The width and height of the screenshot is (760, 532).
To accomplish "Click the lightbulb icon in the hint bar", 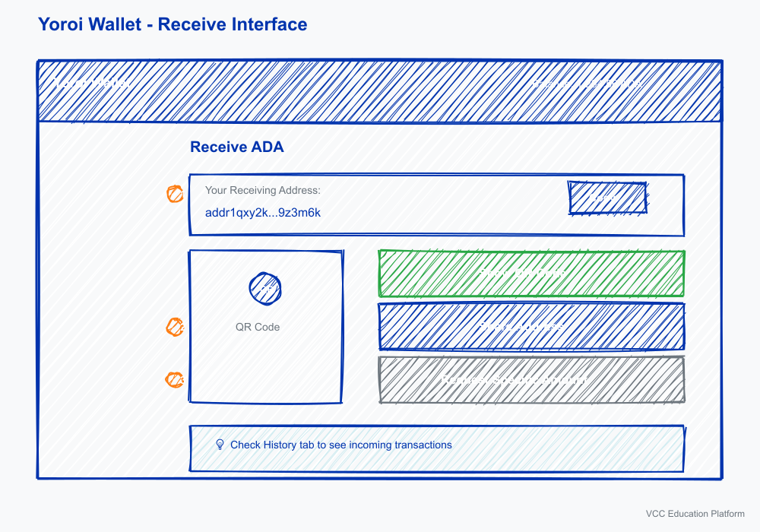I will coord(220,445).
